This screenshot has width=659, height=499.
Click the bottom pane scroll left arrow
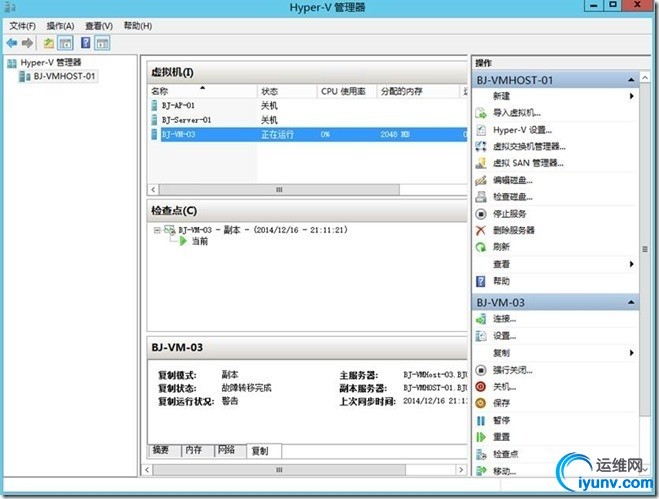(147, 470)
